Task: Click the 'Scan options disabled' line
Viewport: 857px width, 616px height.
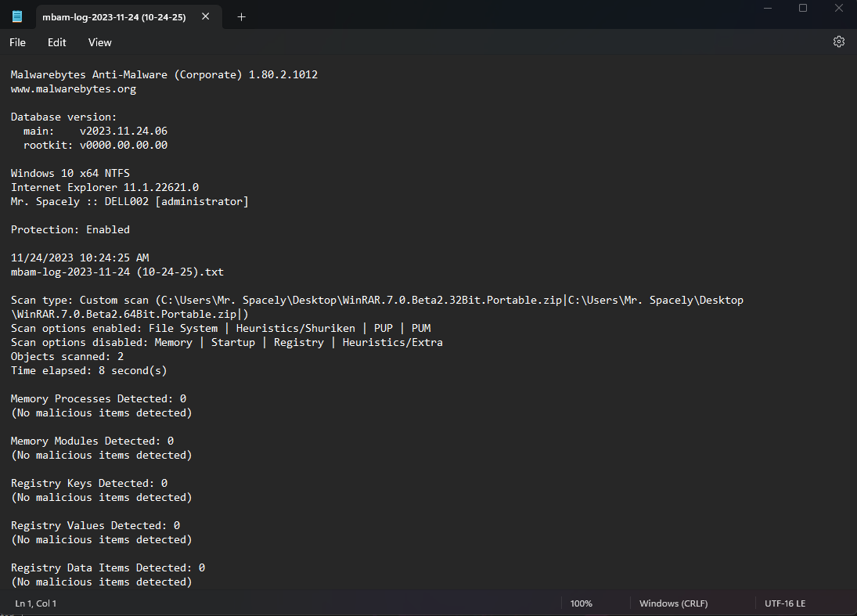Action: (x=227, y=343)
